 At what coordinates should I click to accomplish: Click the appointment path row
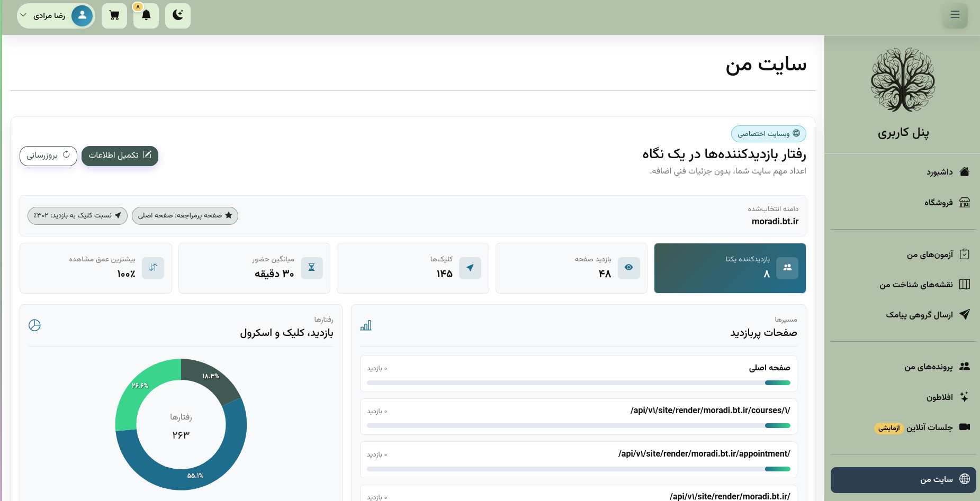click(579, 460)
